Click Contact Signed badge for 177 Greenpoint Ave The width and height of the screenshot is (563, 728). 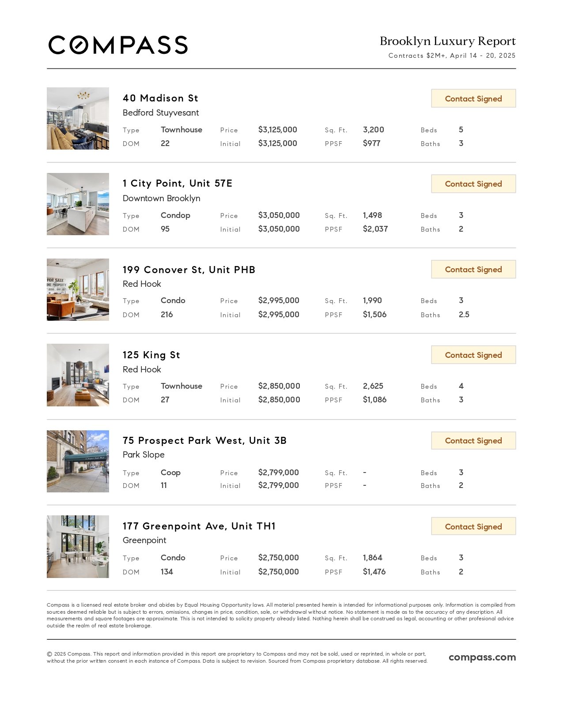click(473, 526)
